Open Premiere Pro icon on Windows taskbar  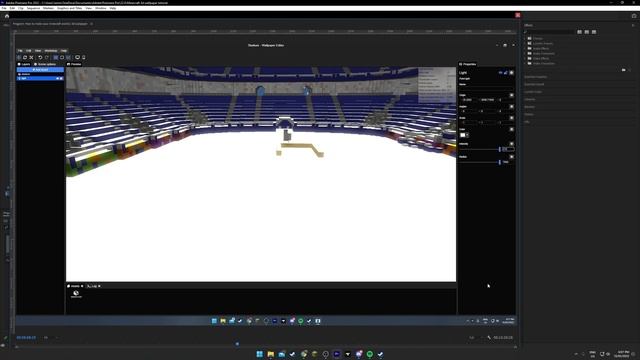337,354
